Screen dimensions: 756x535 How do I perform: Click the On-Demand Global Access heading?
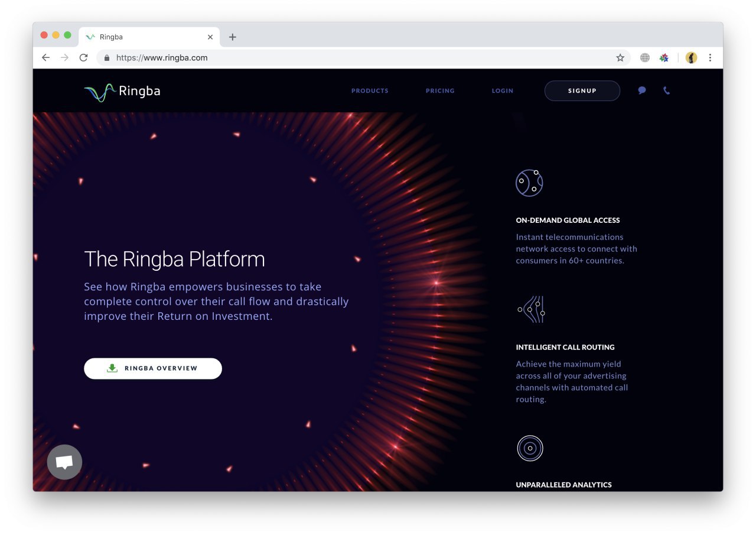(568, 221)
